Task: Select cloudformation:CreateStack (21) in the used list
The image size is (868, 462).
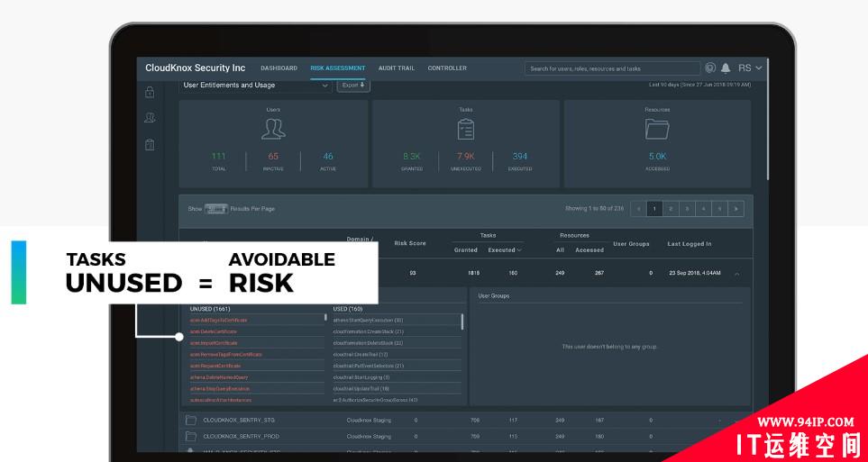Action: point(368,331)
